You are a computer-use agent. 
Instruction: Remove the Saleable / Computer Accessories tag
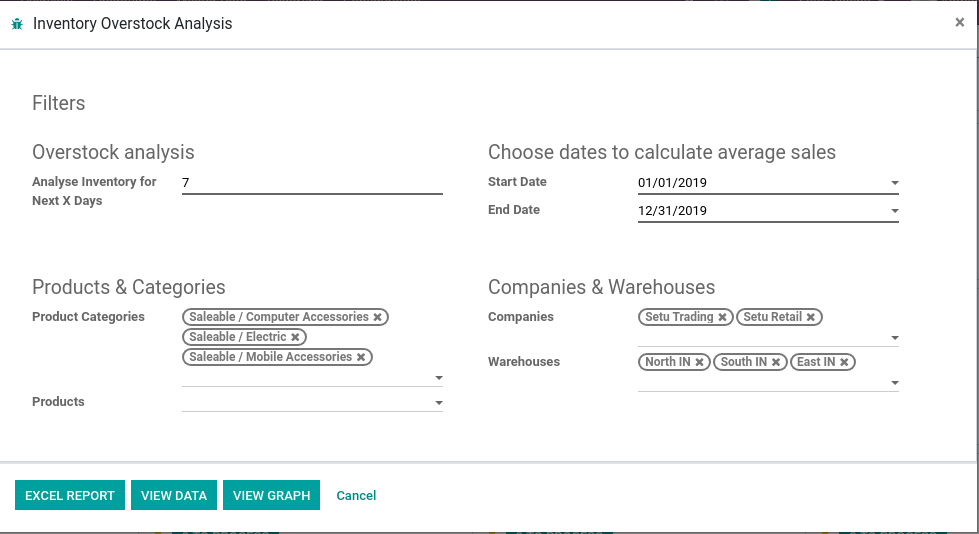[x=378, y=317]
